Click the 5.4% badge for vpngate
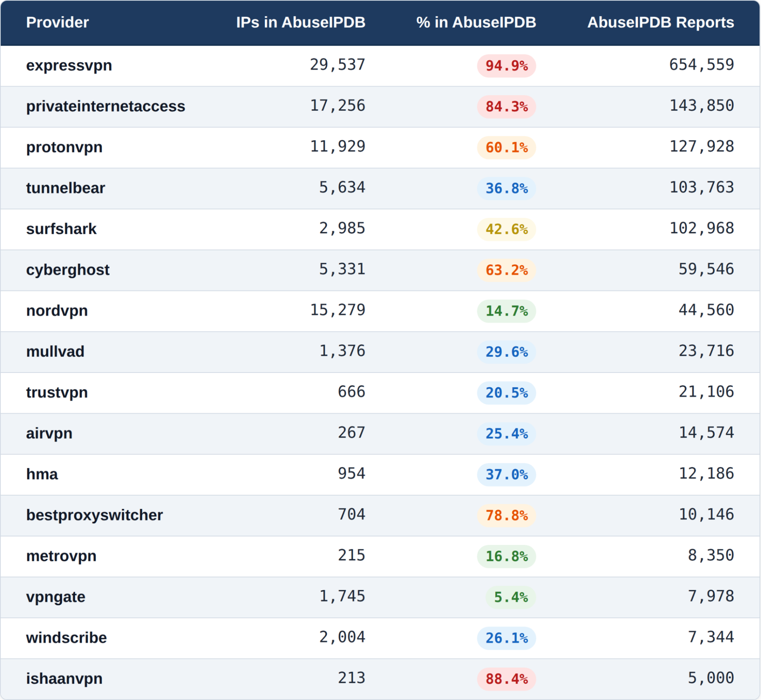 pos(511,597)
